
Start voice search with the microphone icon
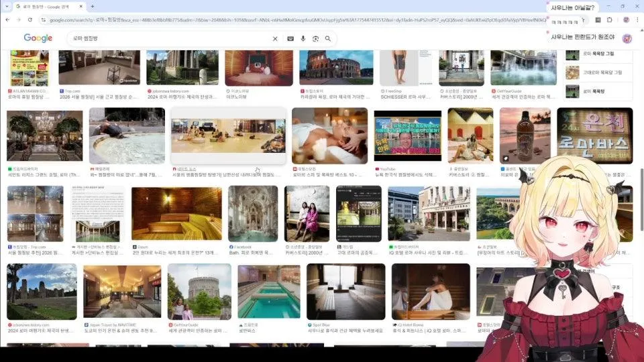(x=303, y=39)
